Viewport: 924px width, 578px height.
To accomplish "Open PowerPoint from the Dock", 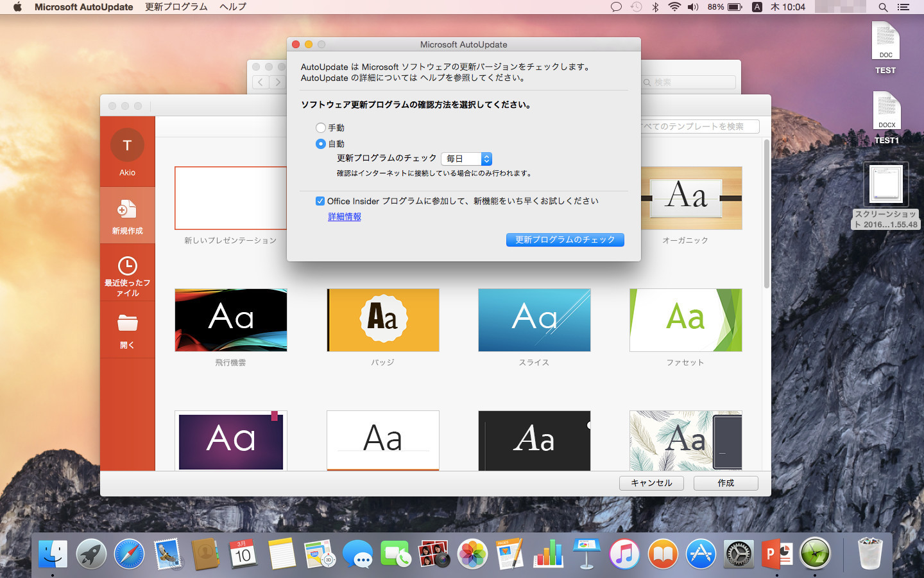I will (777, 553).
